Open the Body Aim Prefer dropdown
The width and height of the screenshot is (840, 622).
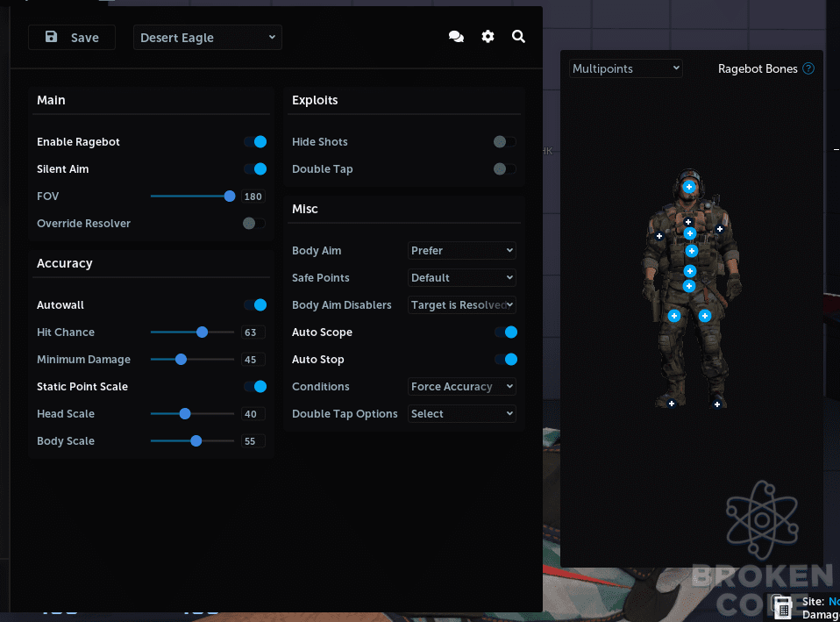462,250
